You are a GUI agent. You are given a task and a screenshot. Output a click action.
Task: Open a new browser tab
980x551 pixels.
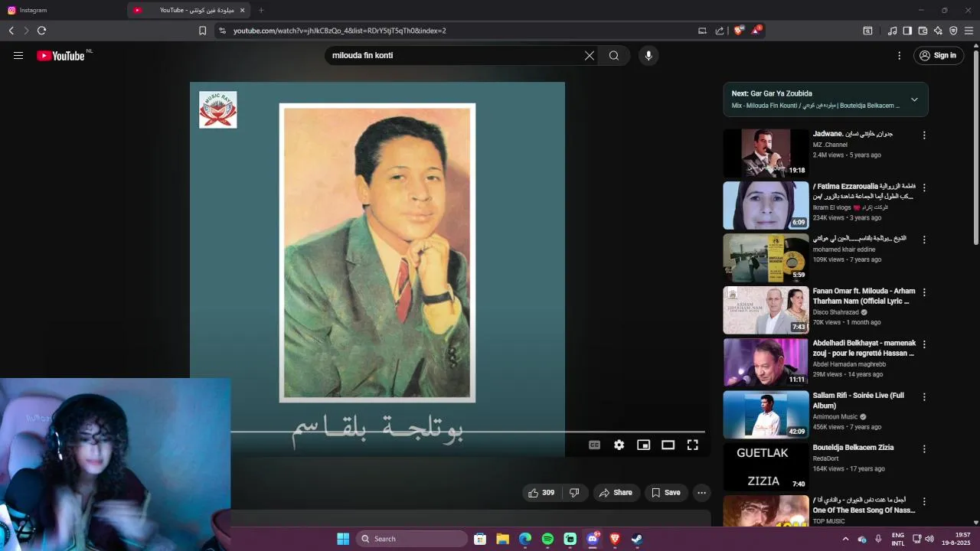point(261,10)
